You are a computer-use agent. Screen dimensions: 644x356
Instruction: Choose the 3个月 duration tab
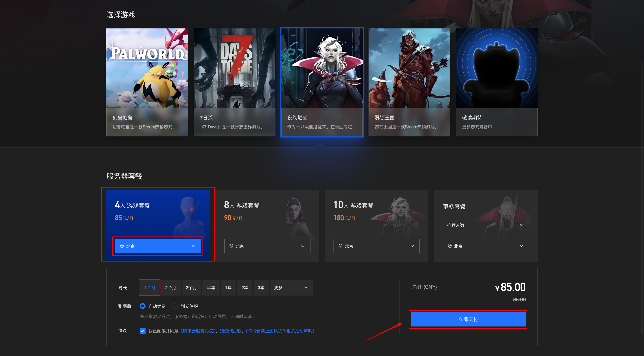[x=191, y=288]
